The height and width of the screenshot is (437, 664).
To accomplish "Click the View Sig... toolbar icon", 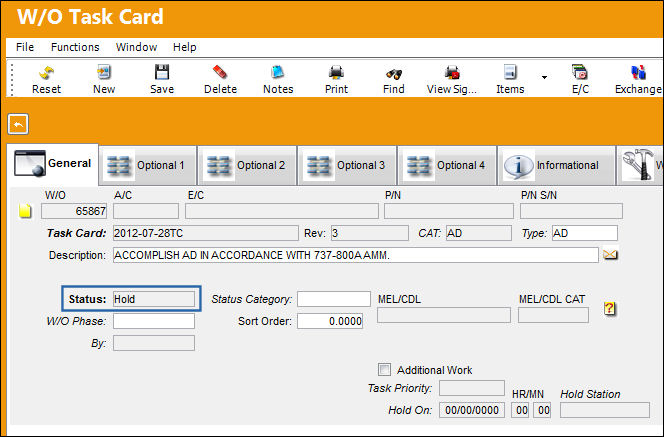I will click(452, 72).
